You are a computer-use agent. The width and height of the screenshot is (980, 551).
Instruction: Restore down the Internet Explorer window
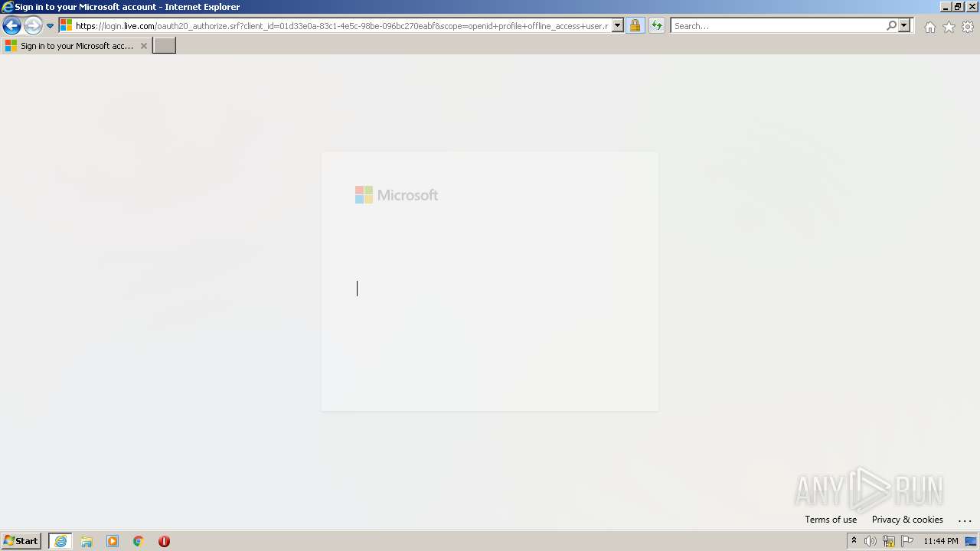[958, 7]
